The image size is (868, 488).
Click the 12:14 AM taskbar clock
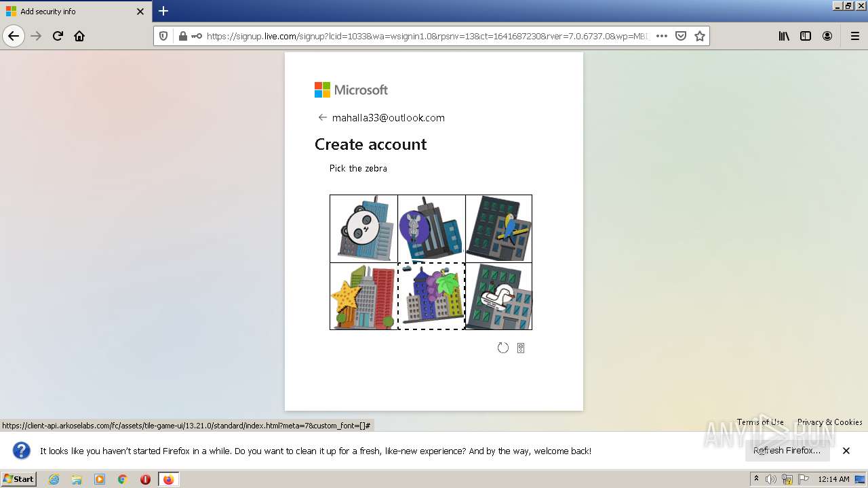pyautogui.click(x=833, y=479)
